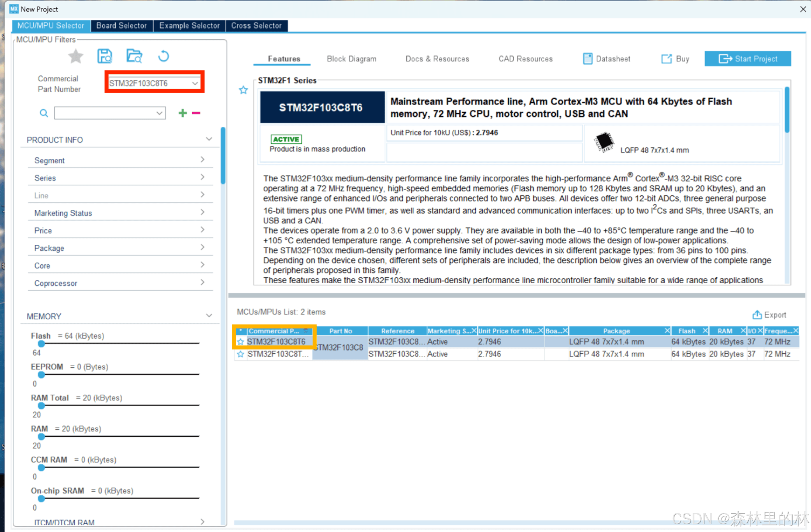Toggle favorite star beside STM32F1 Series panel
Image resolution: width=811 pixels, height=532 pixels.
243,90
